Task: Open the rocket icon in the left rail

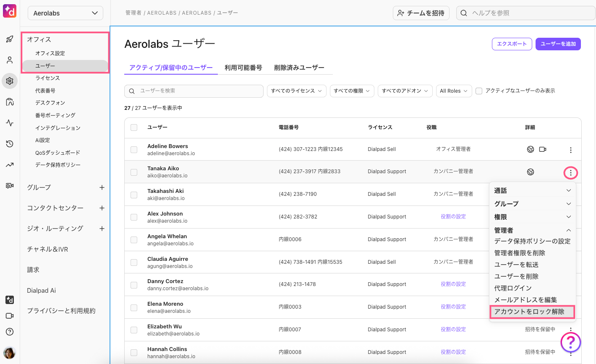Action: tap(10, 39)
